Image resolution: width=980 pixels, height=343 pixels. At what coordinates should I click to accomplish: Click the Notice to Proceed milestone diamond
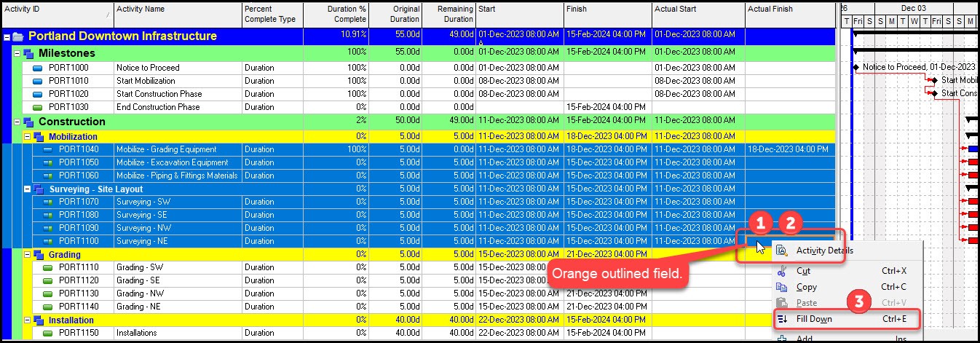tap(856, 68)
